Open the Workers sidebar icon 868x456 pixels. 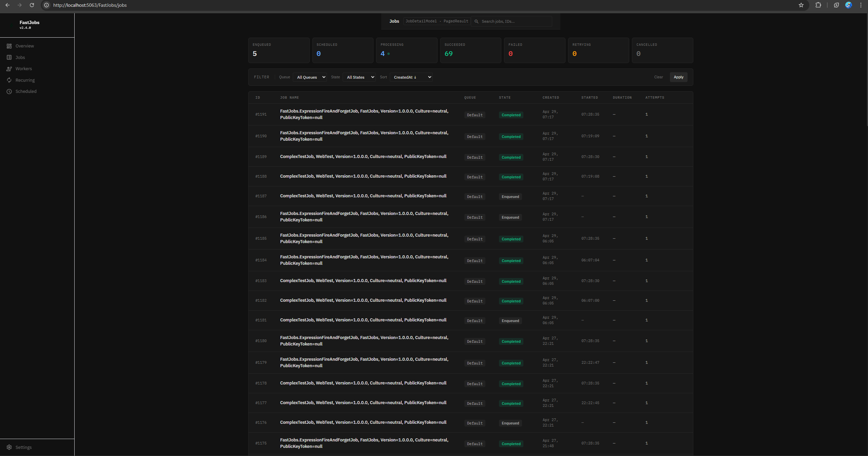coord(9,69)
